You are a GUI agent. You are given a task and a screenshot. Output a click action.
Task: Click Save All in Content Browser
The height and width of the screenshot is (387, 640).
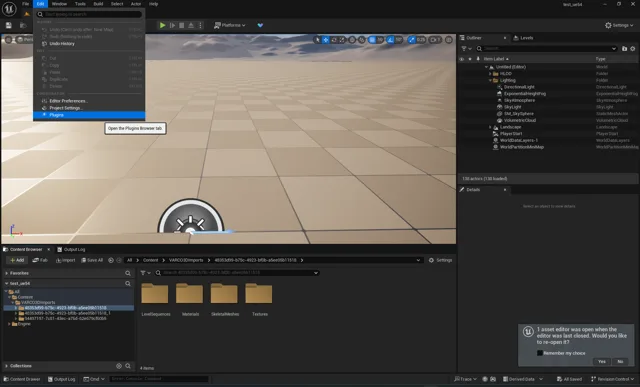click(x=92, y=260)
